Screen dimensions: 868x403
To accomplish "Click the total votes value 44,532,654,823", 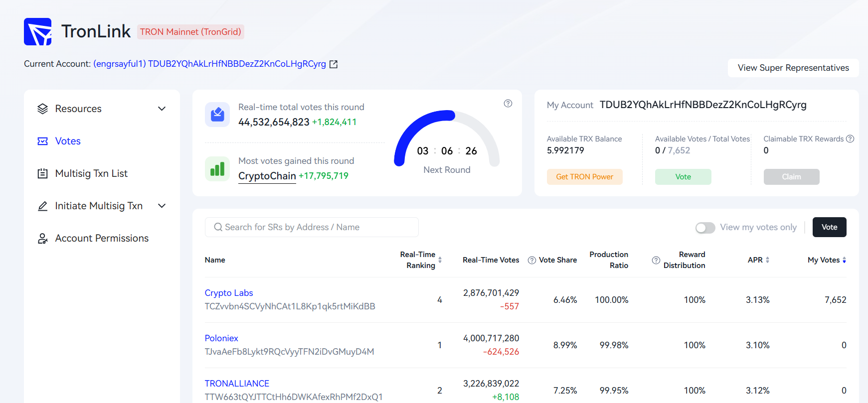I will pyautogui.click(x=274, y=122).
